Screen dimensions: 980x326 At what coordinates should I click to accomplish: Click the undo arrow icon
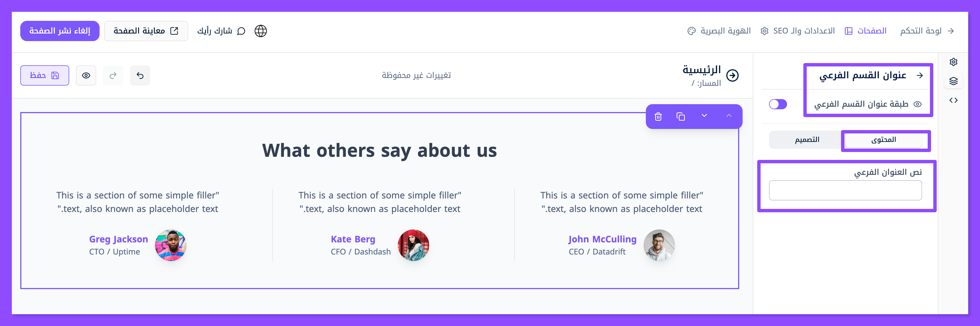click(x=140, y=75)
